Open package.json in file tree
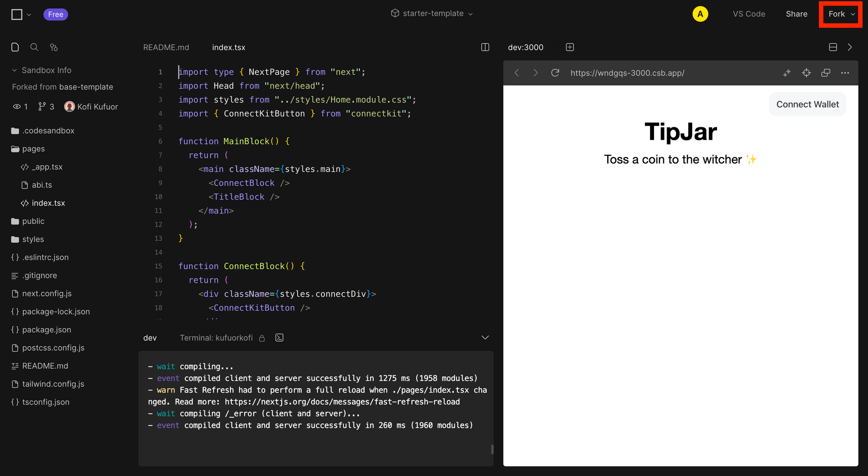 pyautogui.click(x=46, y=330)
